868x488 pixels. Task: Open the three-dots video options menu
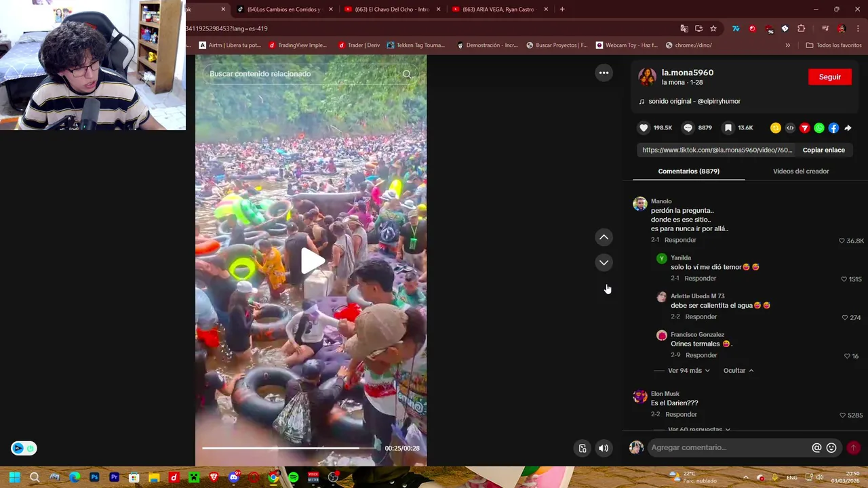pyautogui.click(x=604, y=73)
